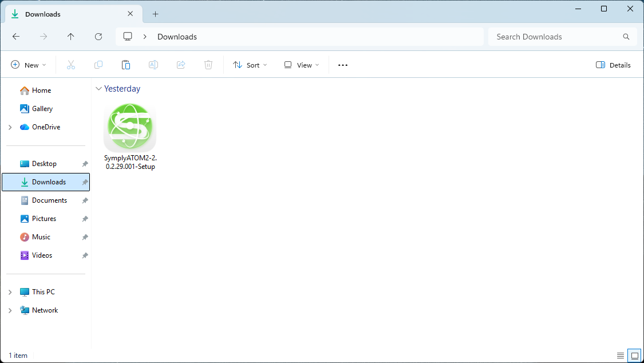Open the Sort dropdown menu
Viewport: 644px width, 363px height.
point(250,65)
